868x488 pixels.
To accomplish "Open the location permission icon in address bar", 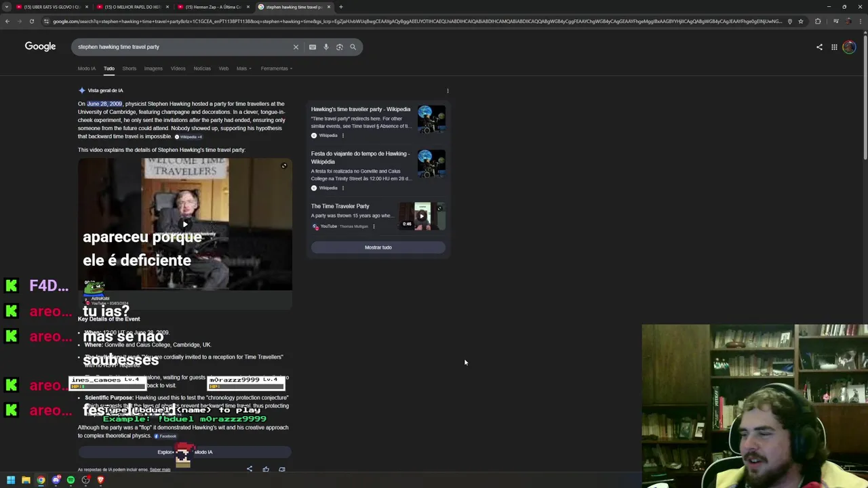I will tap(789, 21).
